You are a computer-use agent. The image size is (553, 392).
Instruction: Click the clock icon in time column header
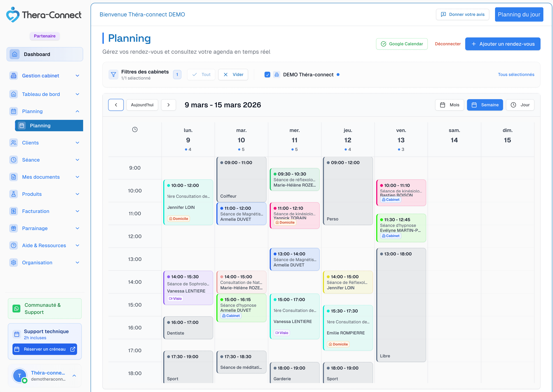(x=135, y=130)
